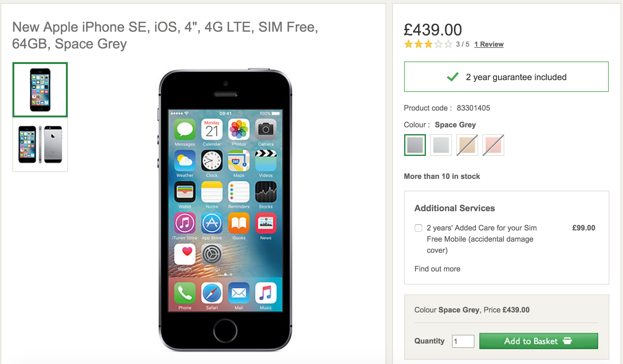Screen dimensions: 623x364
Task: Choose the Silver colour swatch
Action: pyautogui.click(x=441, y=145)
